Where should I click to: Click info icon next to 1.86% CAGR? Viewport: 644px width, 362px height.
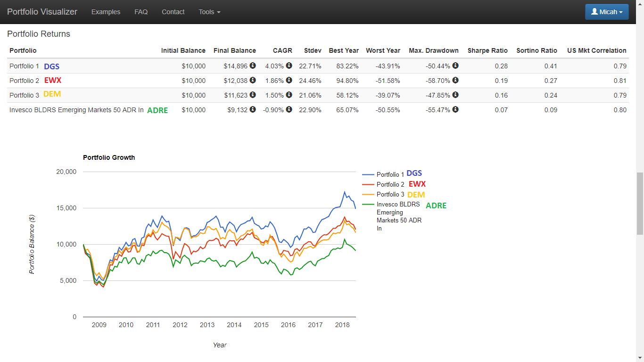(289, 80)
